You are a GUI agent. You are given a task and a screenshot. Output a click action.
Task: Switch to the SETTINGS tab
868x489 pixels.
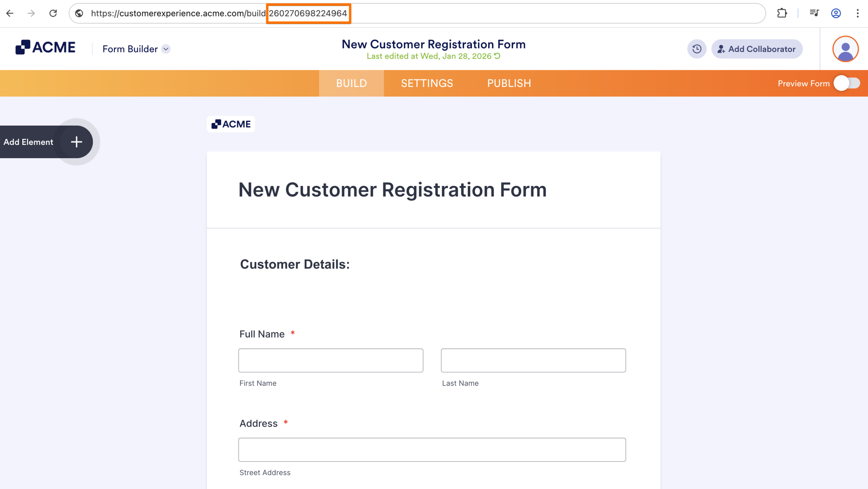[427, 83]
